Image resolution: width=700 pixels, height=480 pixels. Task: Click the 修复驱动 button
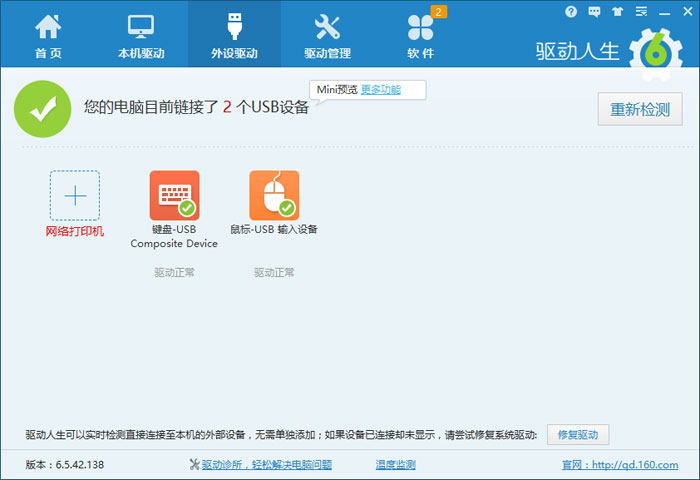click(578, 434)
